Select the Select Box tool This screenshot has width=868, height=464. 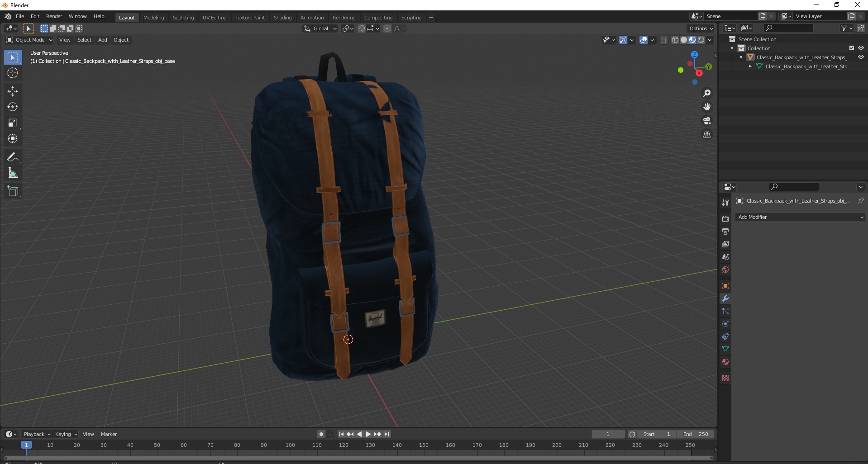(13, 57)
